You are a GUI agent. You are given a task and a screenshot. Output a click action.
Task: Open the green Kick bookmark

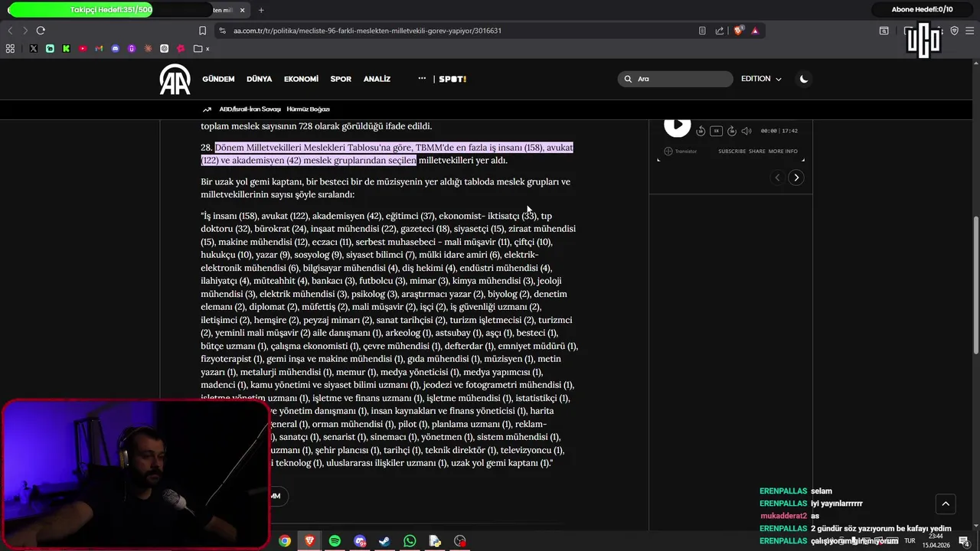click(x=67, y=48)
